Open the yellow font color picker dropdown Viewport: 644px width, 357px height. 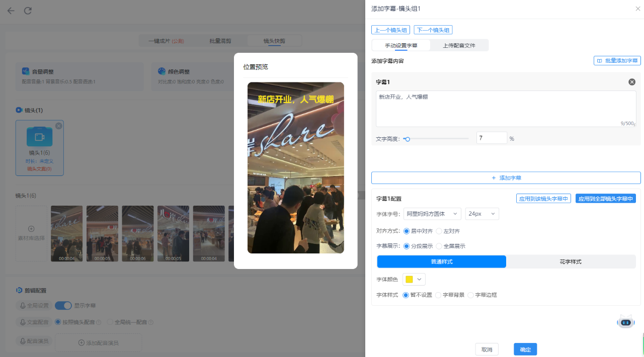pyautogui.click(x=414, y=280)
